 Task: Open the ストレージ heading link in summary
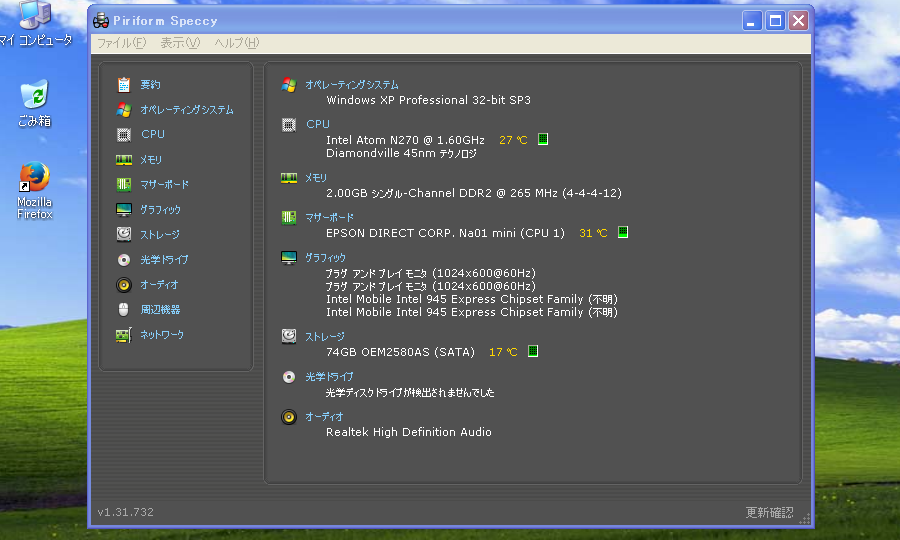pos(325,336)
